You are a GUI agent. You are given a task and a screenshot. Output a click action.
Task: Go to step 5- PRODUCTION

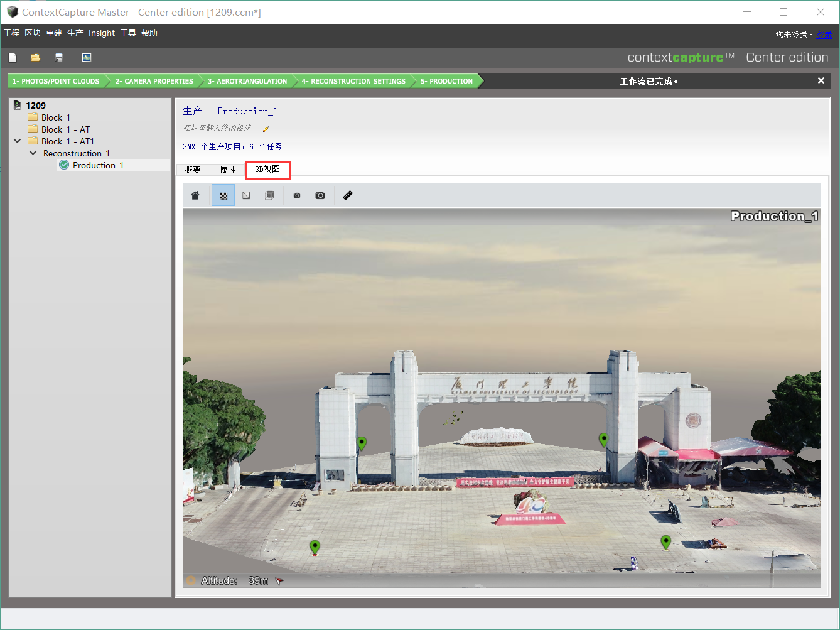(446, 81)
